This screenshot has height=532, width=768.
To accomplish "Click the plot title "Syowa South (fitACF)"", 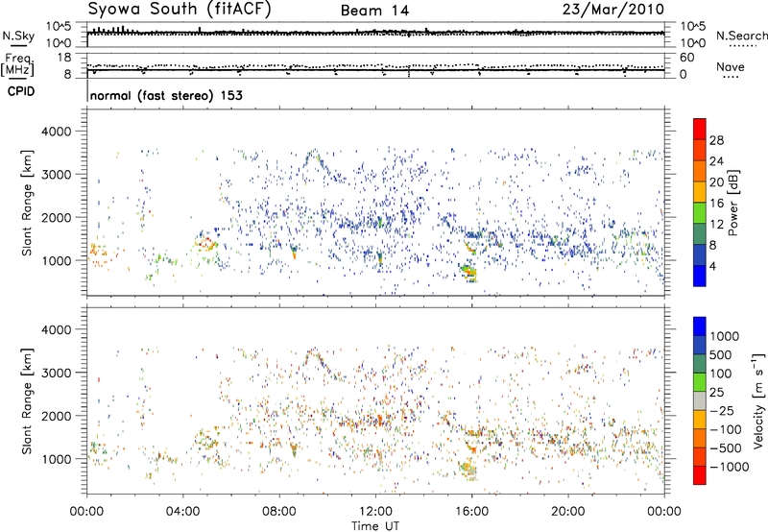I will click(180, 9).
